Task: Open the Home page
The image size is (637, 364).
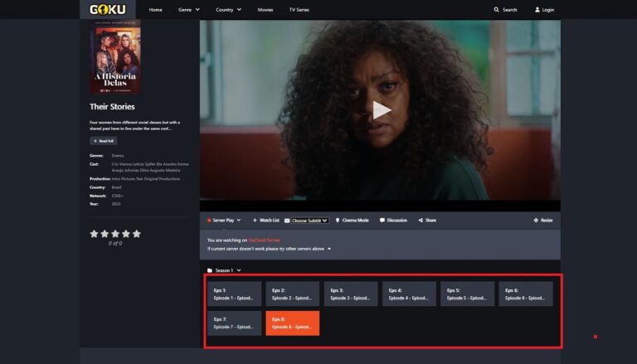Action: click(156, 10)
